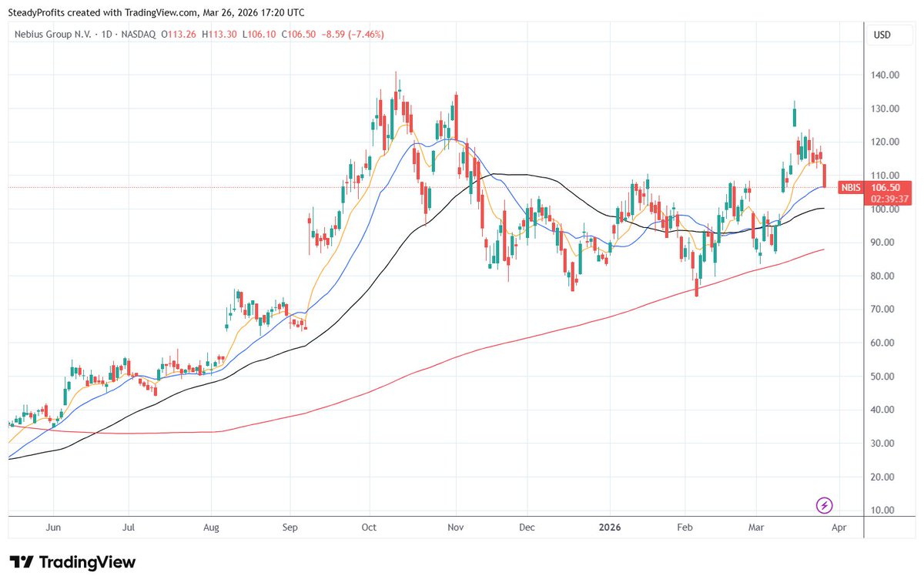
Task: Click the SteadyProfits attribution text
Action: (35, 13)
